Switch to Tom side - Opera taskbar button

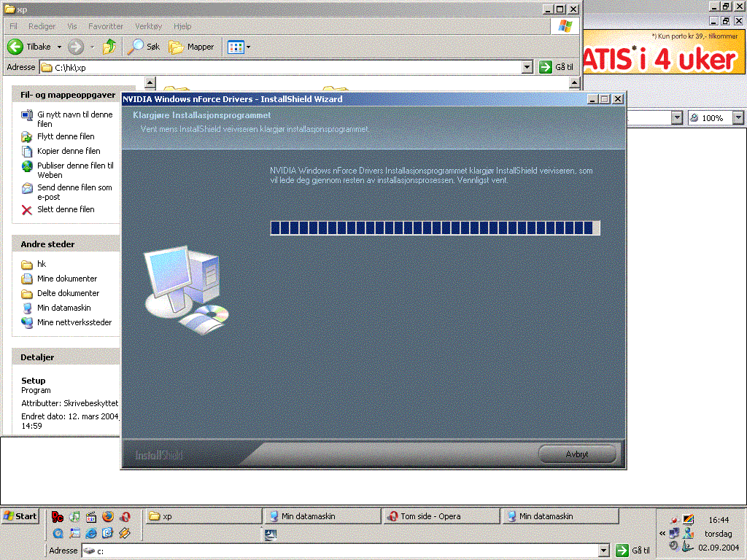coord(441,516)
